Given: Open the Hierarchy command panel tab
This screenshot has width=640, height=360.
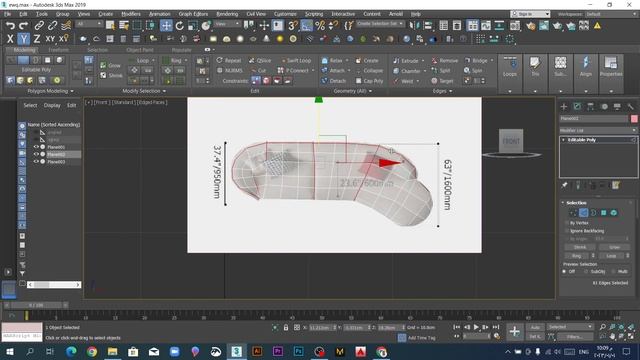Looking at the screenshot, I should point(591,107).
